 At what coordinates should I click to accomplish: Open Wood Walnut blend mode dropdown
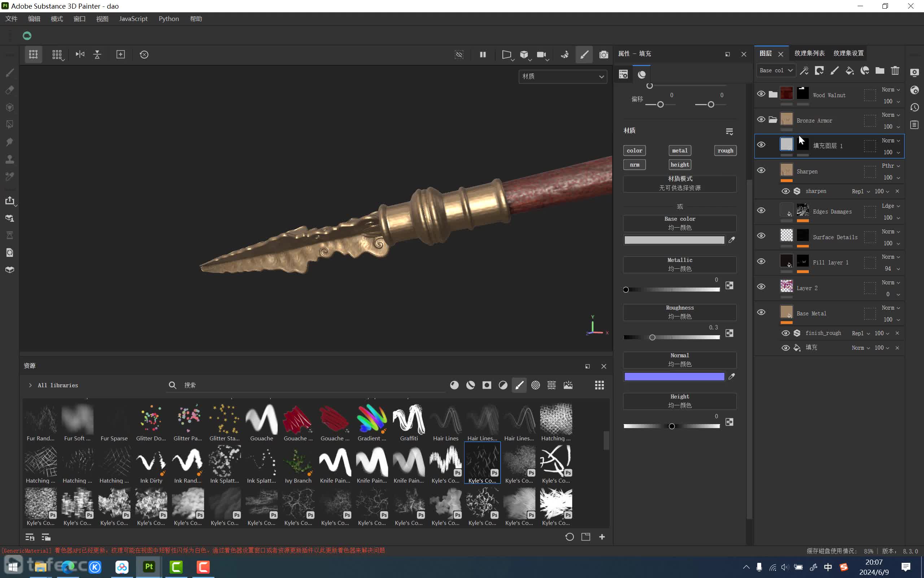pyautogui.click(x=890, y=90)
